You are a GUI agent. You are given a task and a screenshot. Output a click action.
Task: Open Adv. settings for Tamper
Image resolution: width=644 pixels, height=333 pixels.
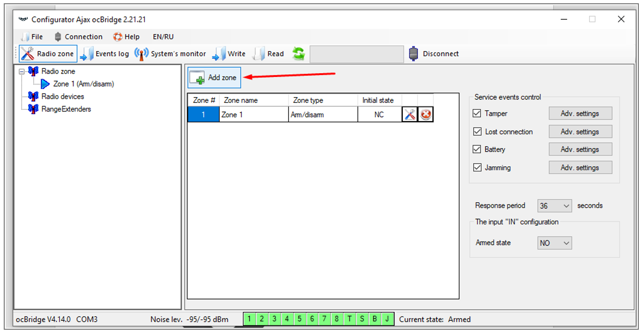click(x=580, y=114)
